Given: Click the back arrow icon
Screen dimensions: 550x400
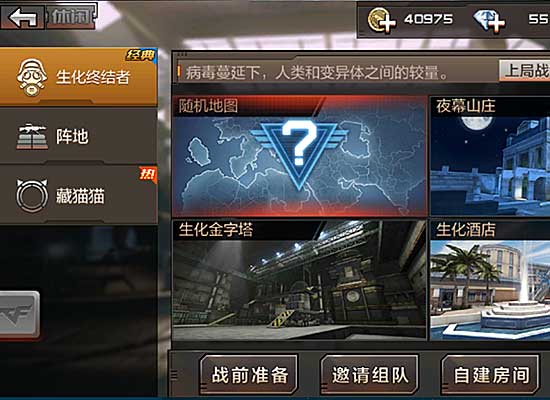Looking at the screenshot, I should 22,17.
